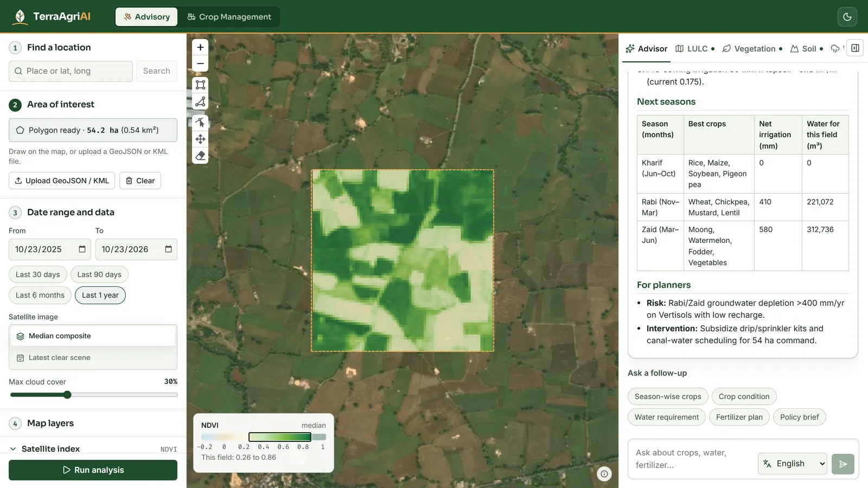Zoom in on the map
868x488 pixels.
click(x=200, y=47)
